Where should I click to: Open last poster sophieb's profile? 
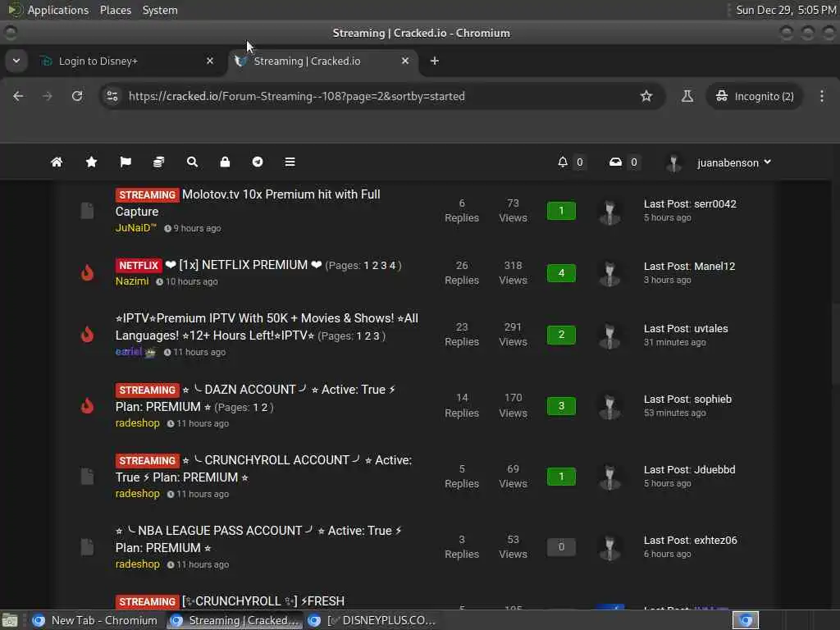pos(713,399)
